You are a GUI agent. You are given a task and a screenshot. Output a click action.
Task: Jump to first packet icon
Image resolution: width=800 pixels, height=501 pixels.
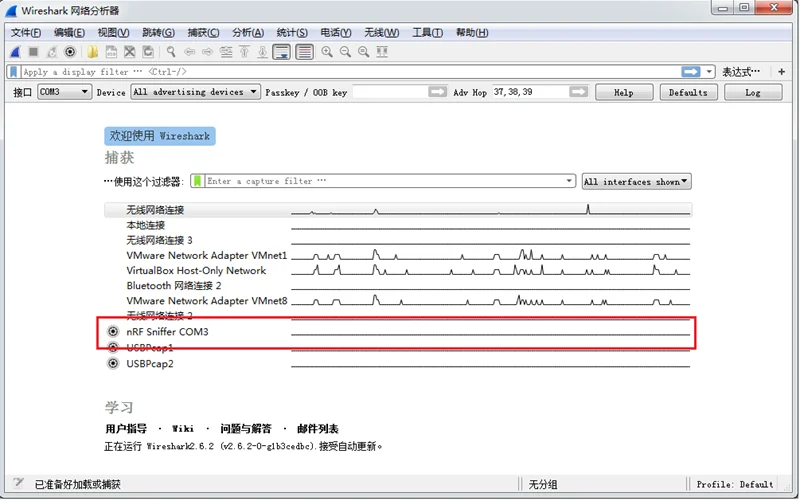[x=244, y=52]
